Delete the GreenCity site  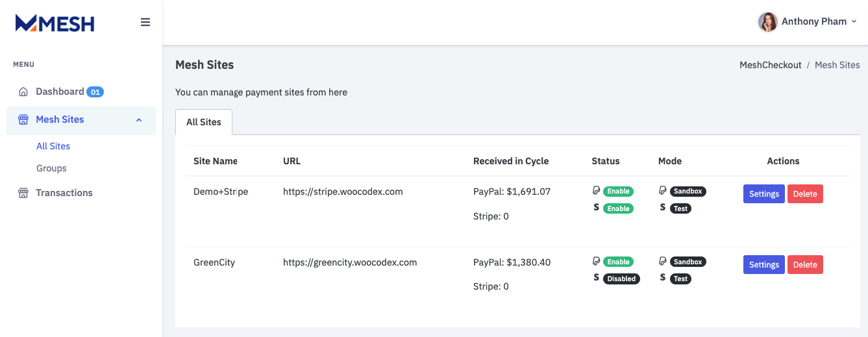pyautogui.click(x=805, y=264)
